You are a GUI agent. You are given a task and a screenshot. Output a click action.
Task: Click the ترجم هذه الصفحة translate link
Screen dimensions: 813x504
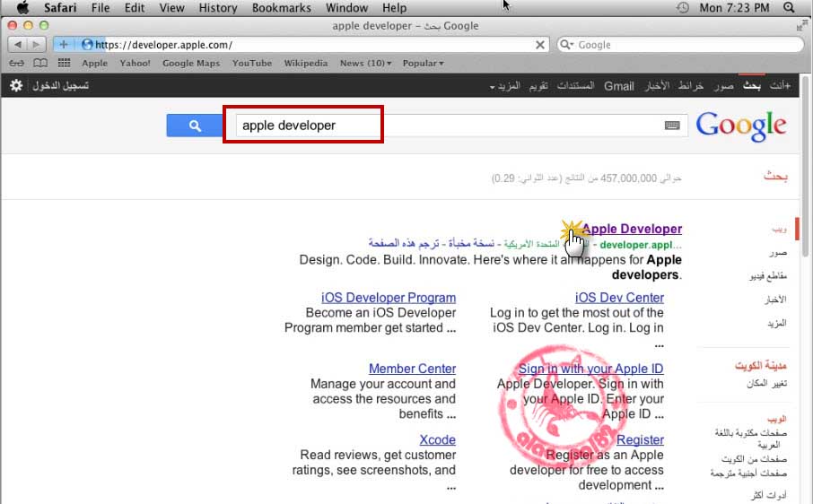tap(404, 243)
